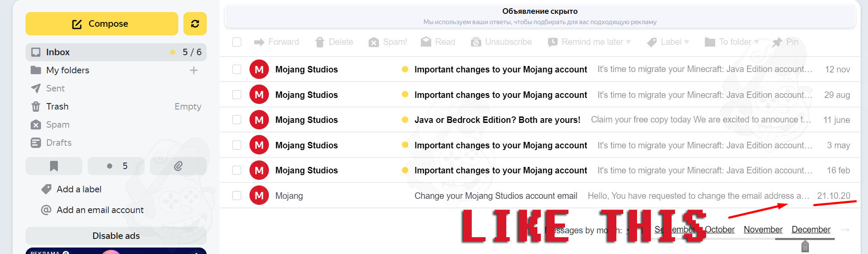Click the sender avatar of 11 june email
Image resolution: width=868 pixels, height=254 pixels.
point(259,120)
